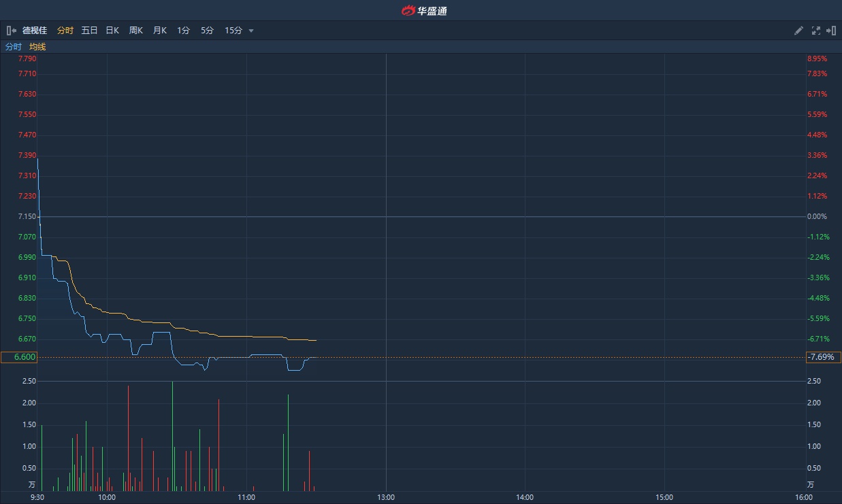Open the 日K daily candlestick tab

112,31
